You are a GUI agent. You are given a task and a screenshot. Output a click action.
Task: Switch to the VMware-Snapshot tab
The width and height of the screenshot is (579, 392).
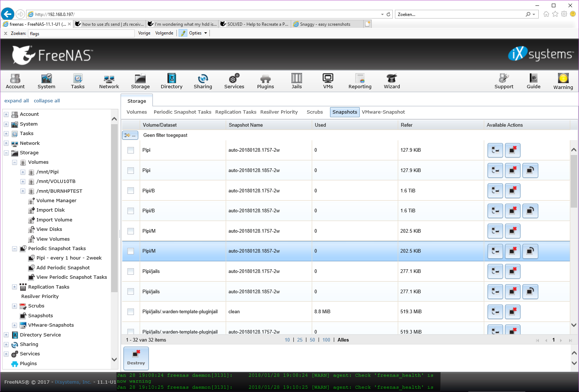[383, 112]
